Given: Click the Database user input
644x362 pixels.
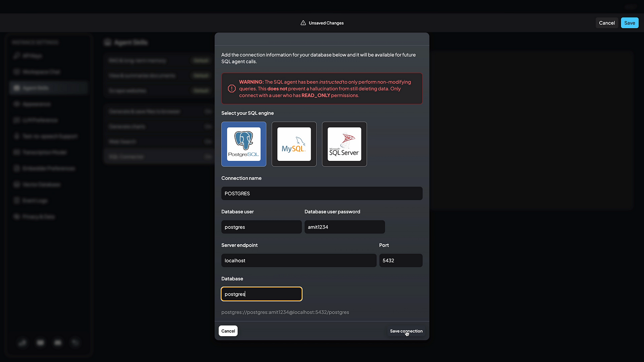Looking at the screenshot, I should click(x=261, y=227).
